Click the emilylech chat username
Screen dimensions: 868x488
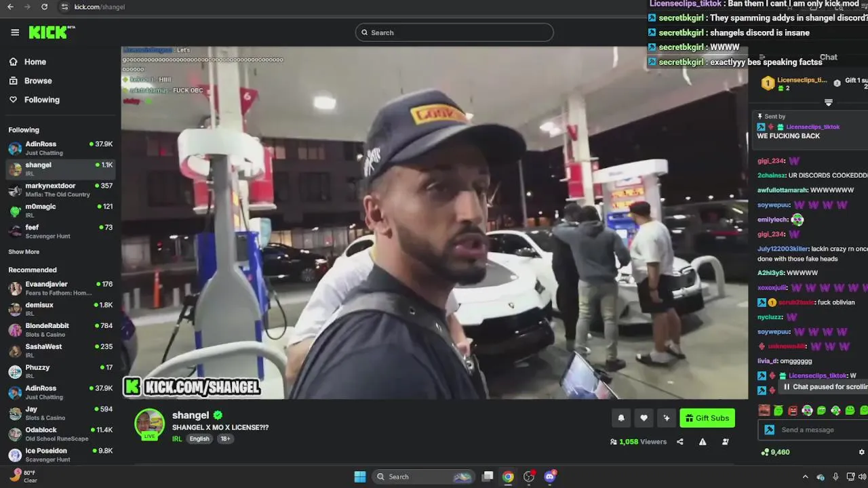[x=772, y=220]
